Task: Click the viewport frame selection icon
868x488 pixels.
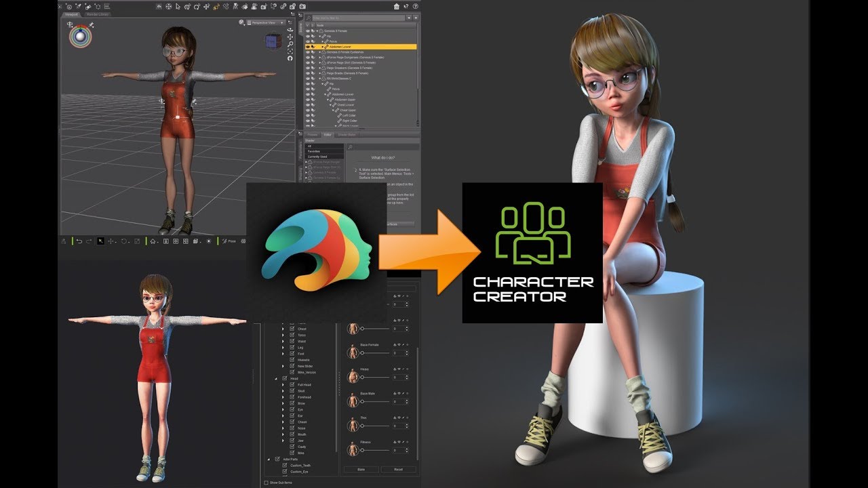Action: (x=290, y=51)
